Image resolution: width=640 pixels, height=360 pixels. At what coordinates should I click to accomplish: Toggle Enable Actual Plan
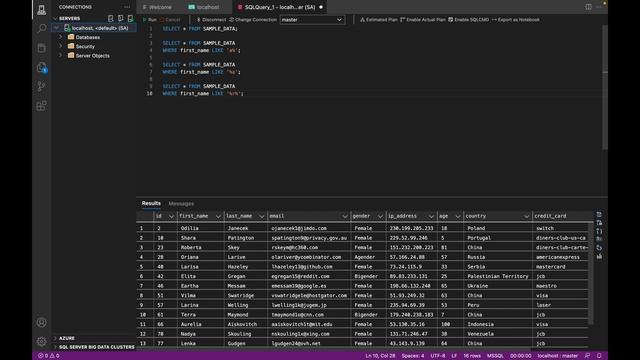(x=423, y=20)
